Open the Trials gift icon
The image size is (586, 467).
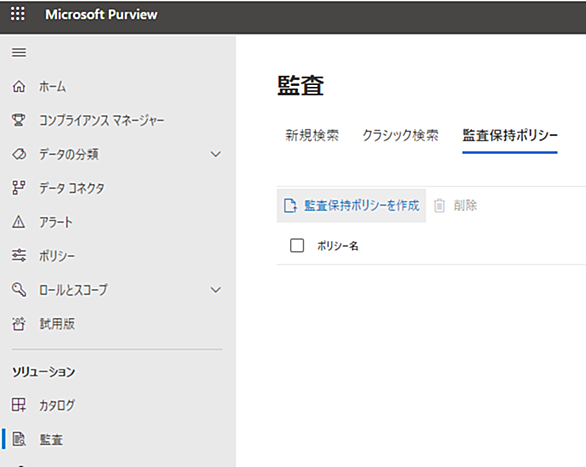pos(19,324)
